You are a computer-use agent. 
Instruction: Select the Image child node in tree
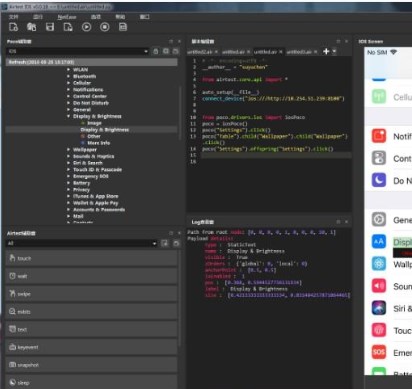tap(94, 123)
